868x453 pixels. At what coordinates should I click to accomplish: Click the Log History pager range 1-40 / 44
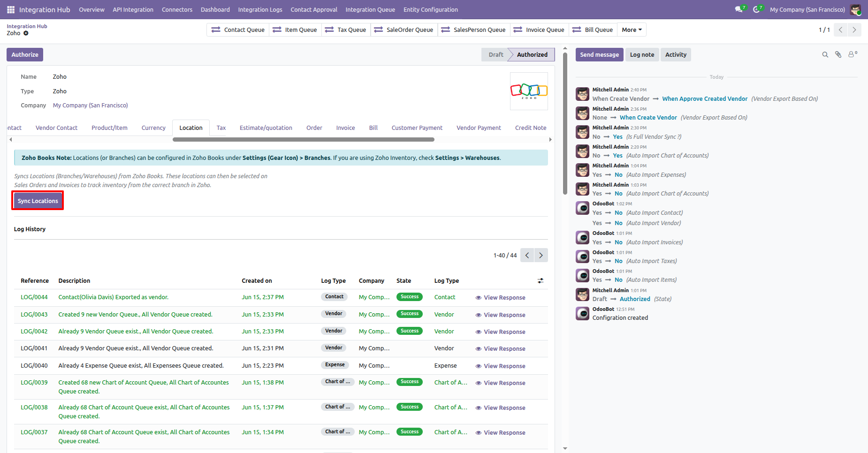tap(505, 255)
